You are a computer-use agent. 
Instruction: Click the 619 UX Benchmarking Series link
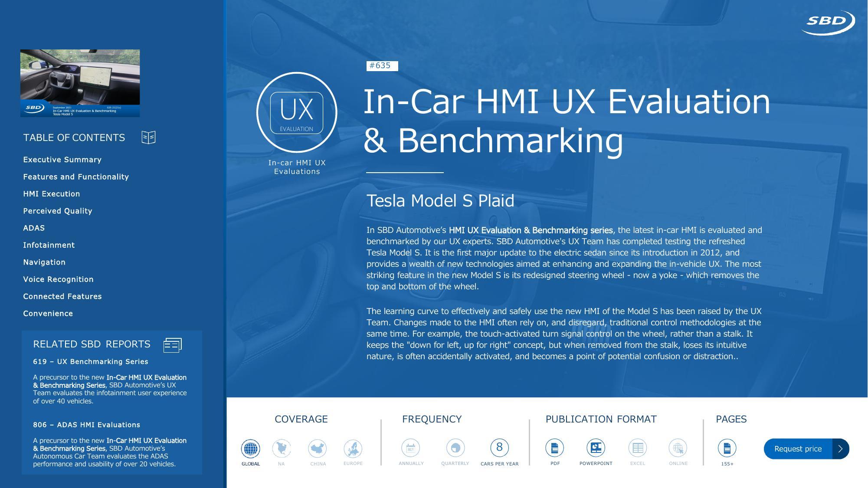pyautogui.click(x=91, y=362)
